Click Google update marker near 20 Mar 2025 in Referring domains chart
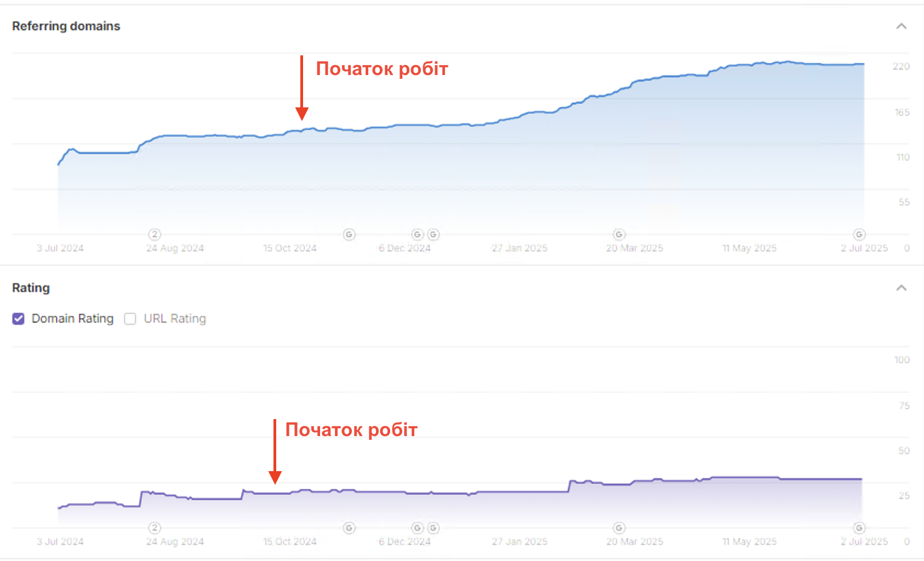The height and width of the screenshot is (561, 924). [x=619, y=234]
